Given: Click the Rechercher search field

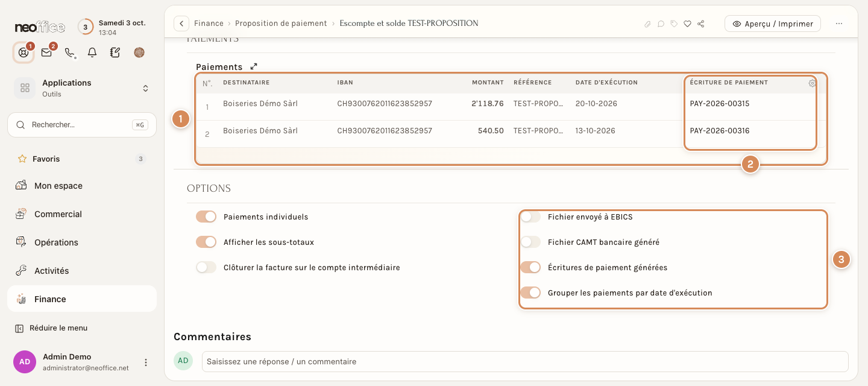Looking at the screenshot, I should [x=82, y=125].
